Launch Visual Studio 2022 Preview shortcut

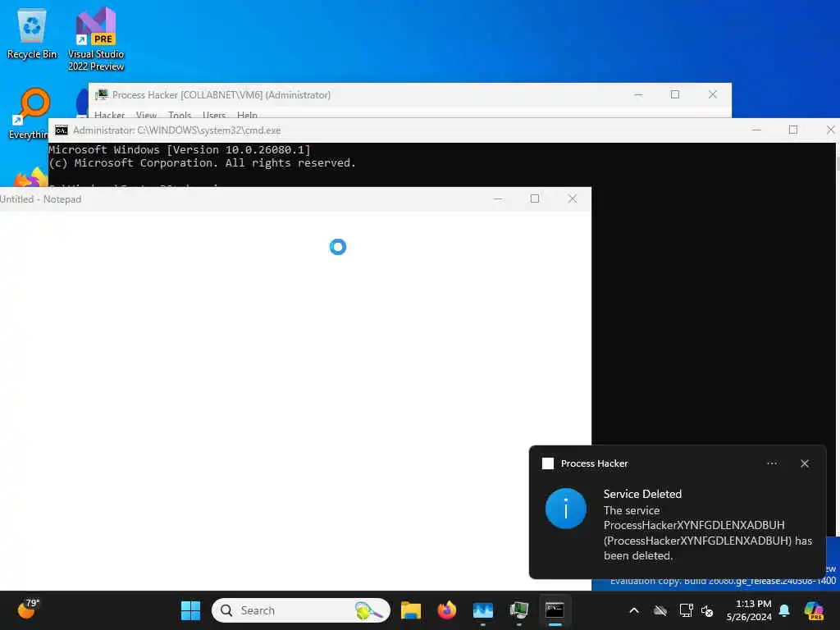coord(96,39)
